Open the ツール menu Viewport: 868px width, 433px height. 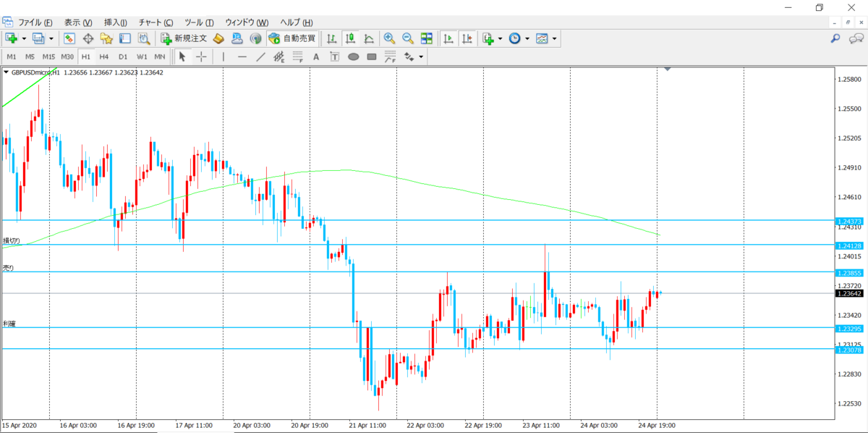[200, 22]
